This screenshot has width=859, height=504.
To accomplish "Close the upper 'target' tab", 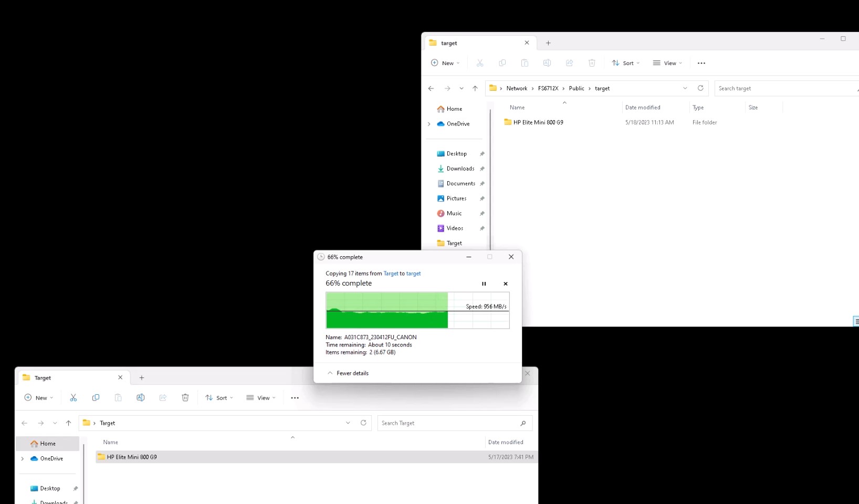I will coord(527,43).
